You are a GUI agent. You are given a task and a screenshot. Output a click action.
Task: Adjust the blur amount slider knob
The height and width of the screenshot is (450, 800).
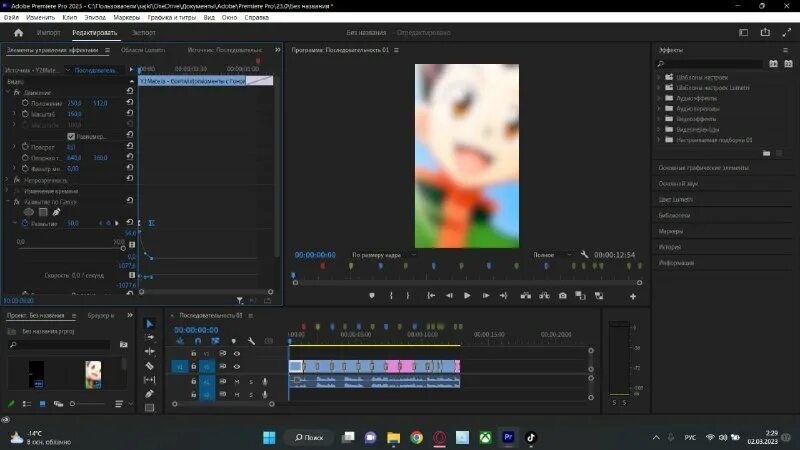(123, 248)
